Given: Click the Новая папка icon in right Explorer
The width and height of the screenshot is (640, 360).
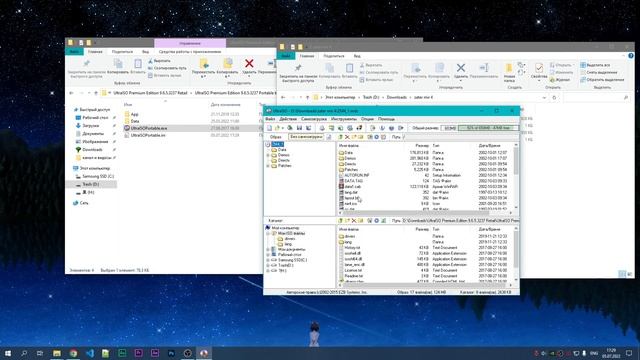Looking at the screenshot, I should pyautogui.click(x=509, y=68).
